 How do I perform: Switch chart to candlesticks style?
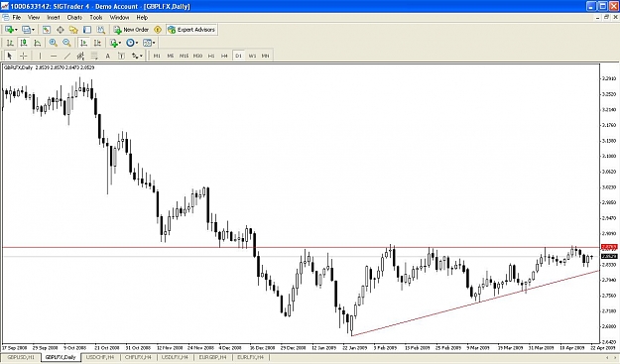point(24,43)
